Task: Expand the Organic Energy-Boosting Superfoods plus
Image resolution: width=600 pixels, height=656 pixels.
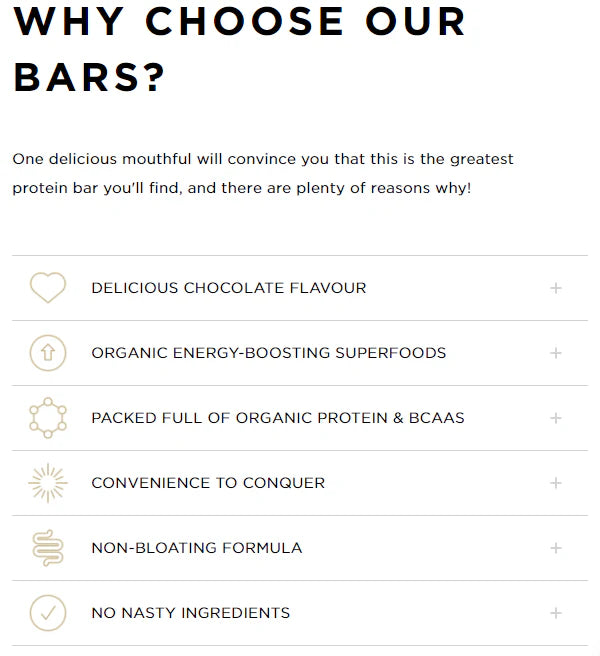Action: tap(556, 353)
